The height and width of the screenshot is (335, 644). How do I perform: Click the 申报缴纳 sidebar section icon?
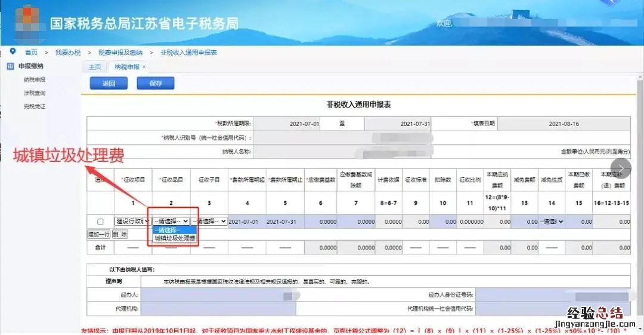coord(10,66)
